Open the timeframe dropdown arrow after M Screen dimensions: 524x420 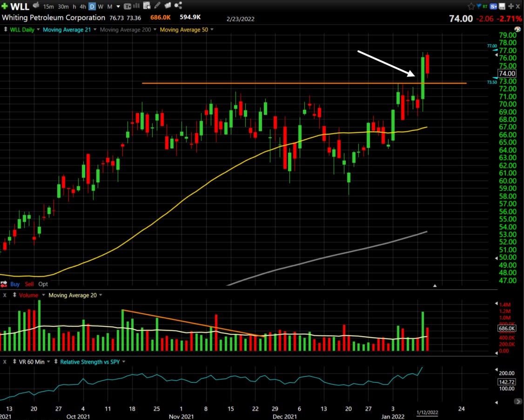coord(118,7)
